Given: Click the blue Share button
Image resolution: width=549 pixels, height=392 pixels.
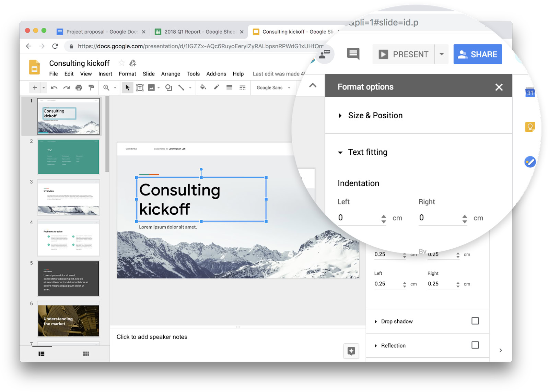Looking at the screenshot, I should tap(478, 54).
